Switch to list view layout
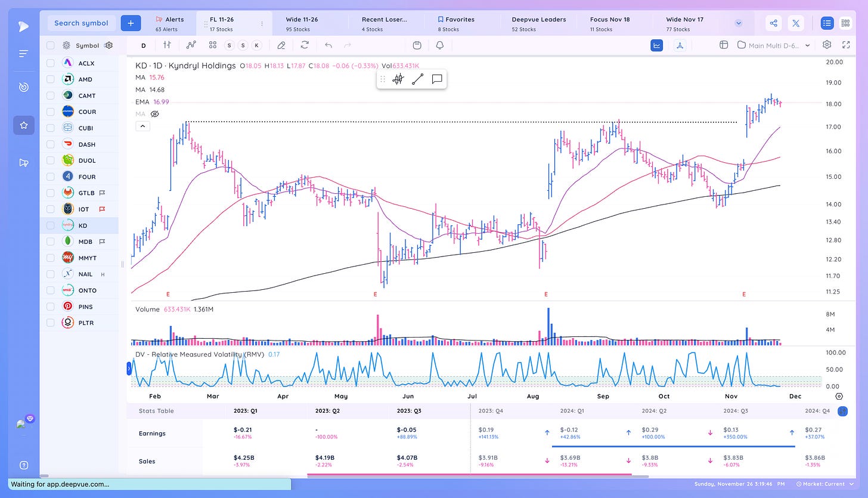Image resolution: width=868 pixels, height=498 pixels. [827, 23]
